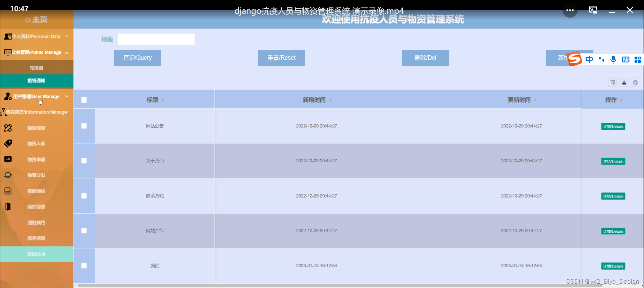Click the door icon beside 预约信息
644x288 pixels.
pos(8,207)
